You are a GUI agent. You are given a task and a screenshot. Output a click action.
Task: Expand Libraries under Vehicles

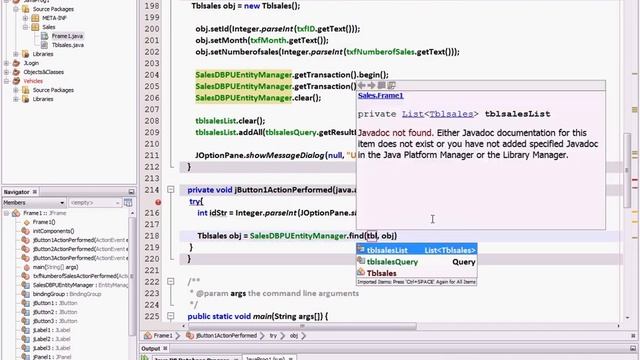(x=16, y=99)
